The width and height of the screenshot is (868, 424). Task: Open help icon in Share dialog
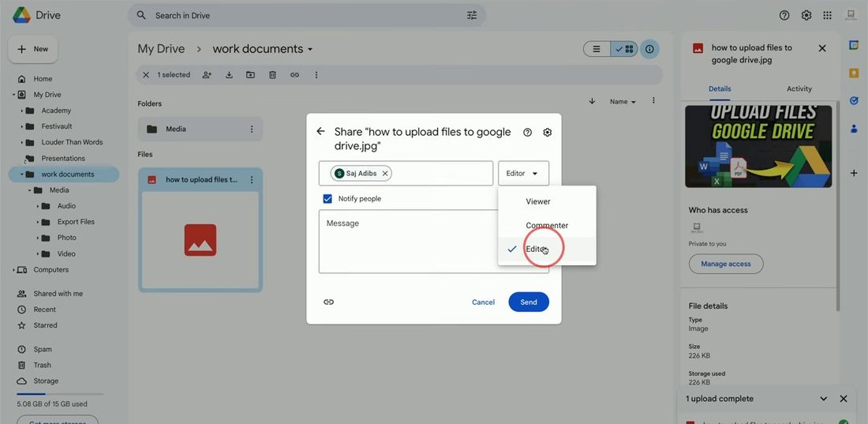click(x=528, y=133)
